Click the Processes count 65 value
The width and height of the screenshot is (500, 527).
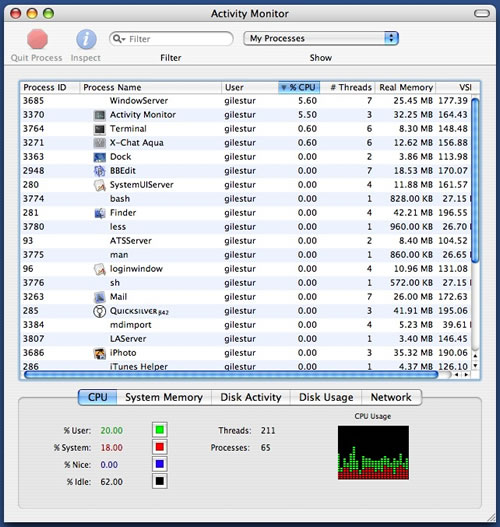pyautogui.click(x=265, y=448)
